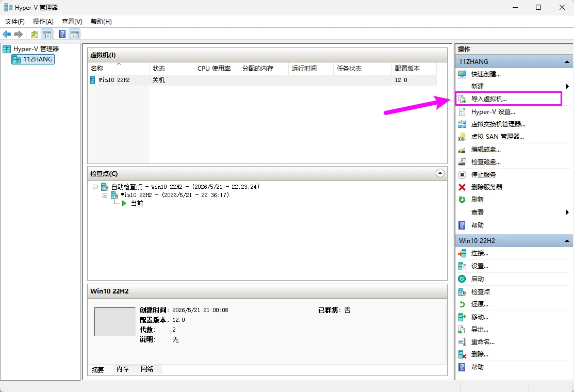Sort by the 配置版本 column header
This screenshot has height=392, width=574.
tap(414, 69)
